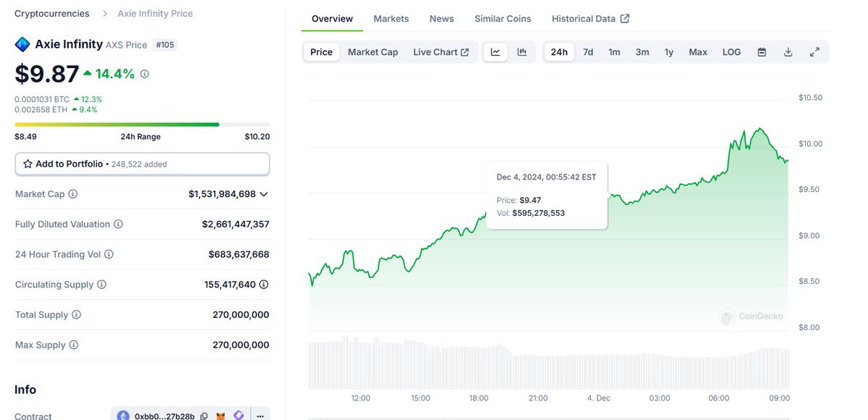Click the $683,637,668 trading volume value
The height and width of the screenshot is (420, 868).
click(x=239, y=254)
